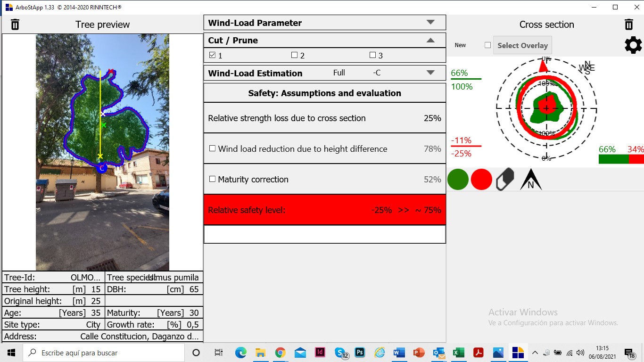Open the cross section settings gear
The height and width of the screenshot is (362, 644).
coord(633,45)
